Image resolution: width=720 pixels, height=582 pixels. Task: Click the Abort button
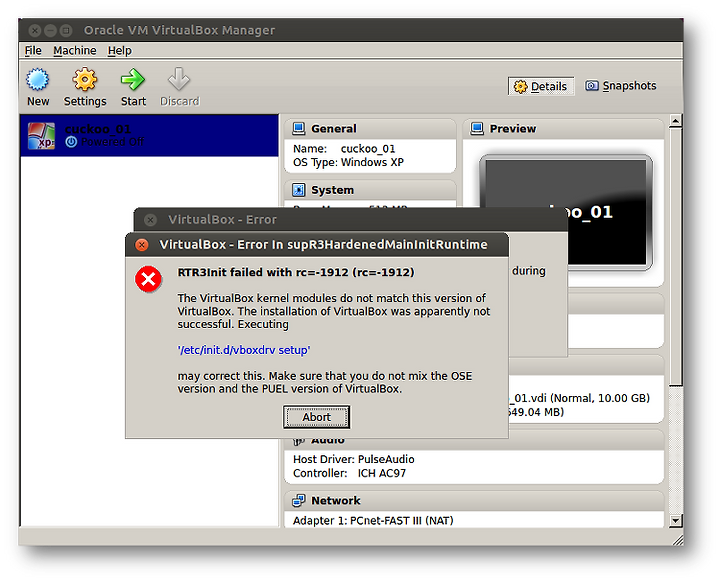click(x=316, y=417)
